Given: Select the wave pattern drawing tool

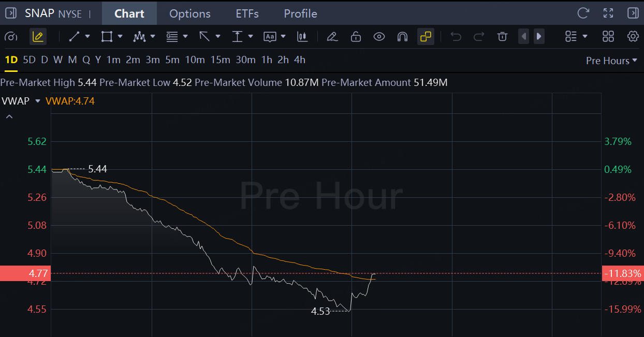Looking at the screenshot, I should (139, 36).
